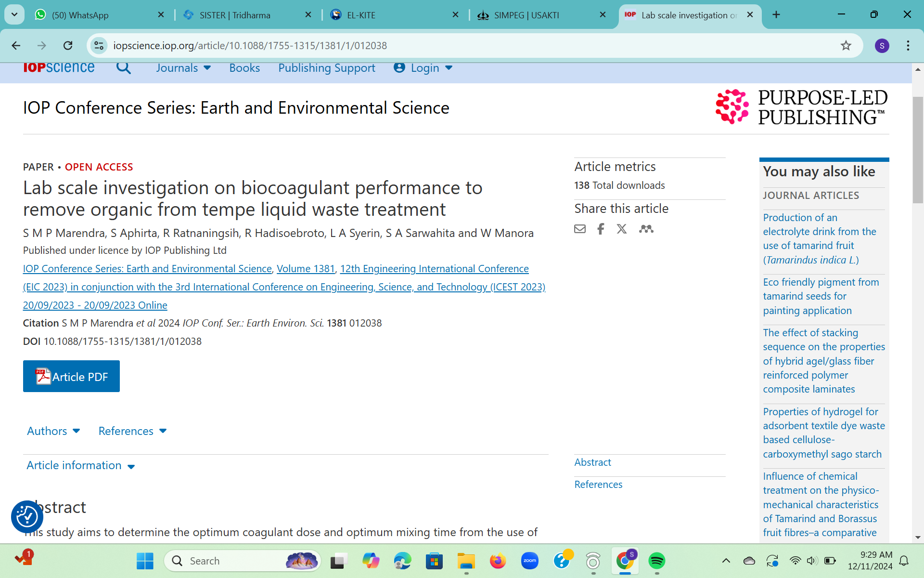Open the Volume 1381 link
The height and width of the screenshot is (578, 924).
pos(306,269)
